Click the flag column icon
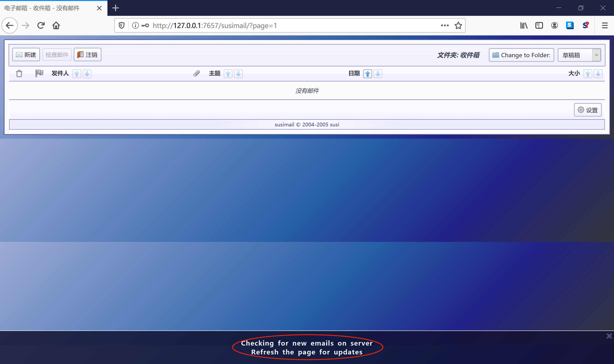The height and width of the screenshot is (364, 614). [x=39, y=73]
